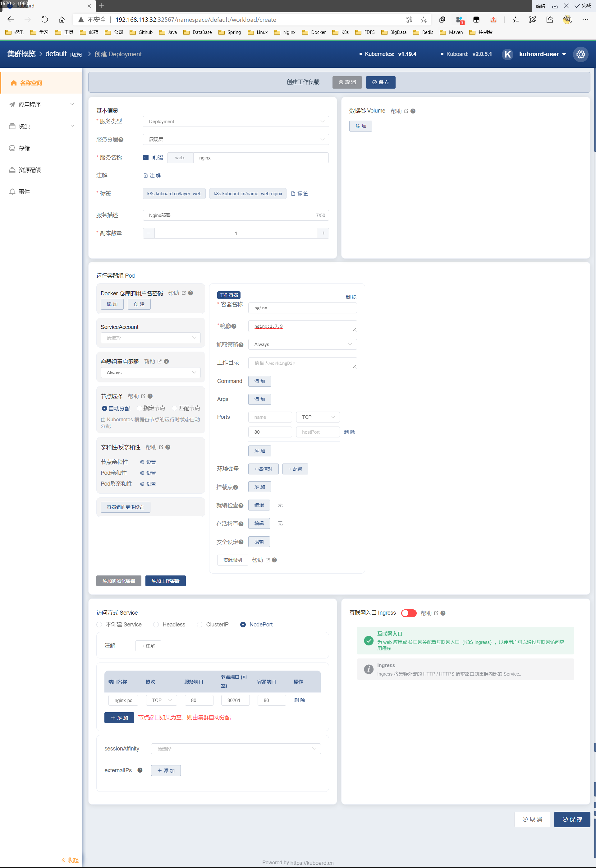
Task: Open 资源配额 sidebar menu item
Action: point(41,170)
